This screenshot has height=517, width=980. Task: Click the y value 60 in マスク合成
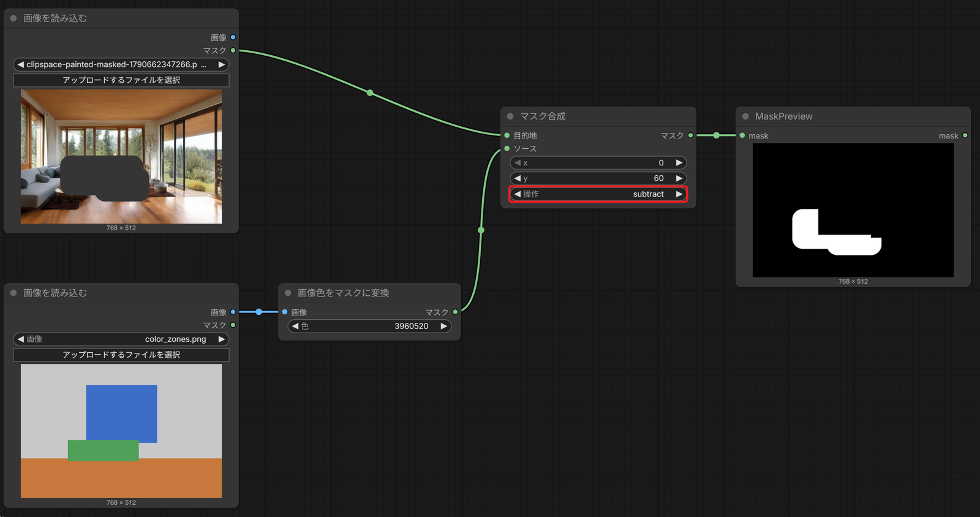pos(659,178)
